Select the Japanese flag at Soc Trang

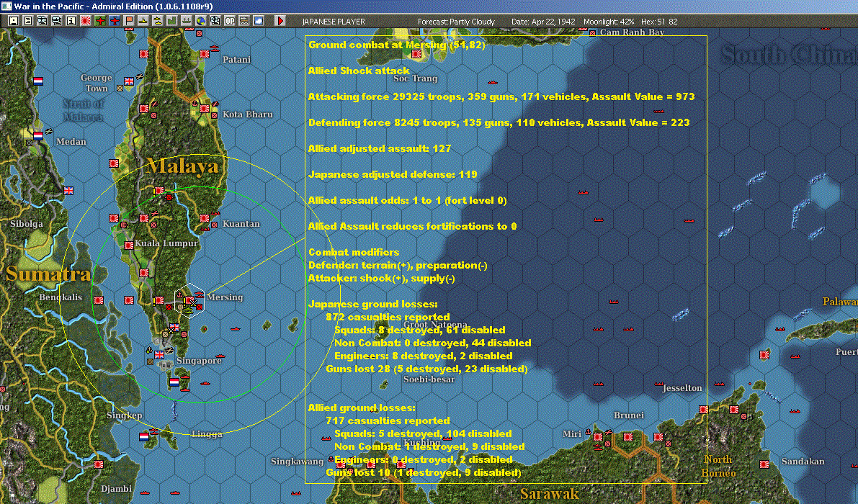click(416, 54)
